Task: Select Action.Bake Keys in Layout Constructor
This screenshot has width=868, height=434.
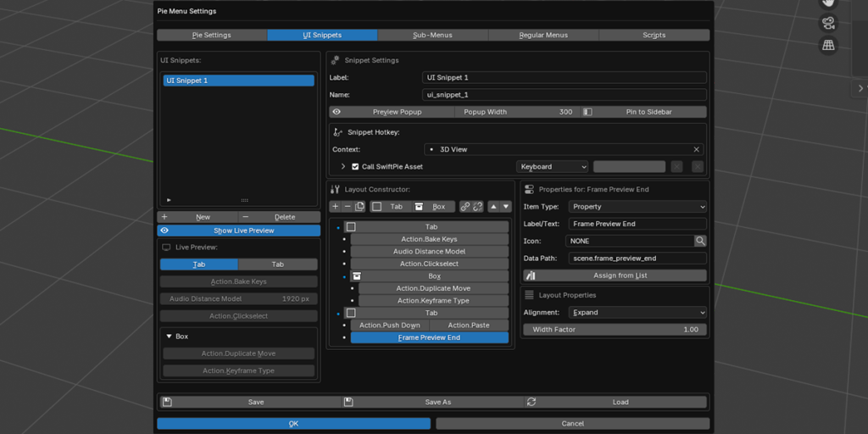Action: coord(430,239)
